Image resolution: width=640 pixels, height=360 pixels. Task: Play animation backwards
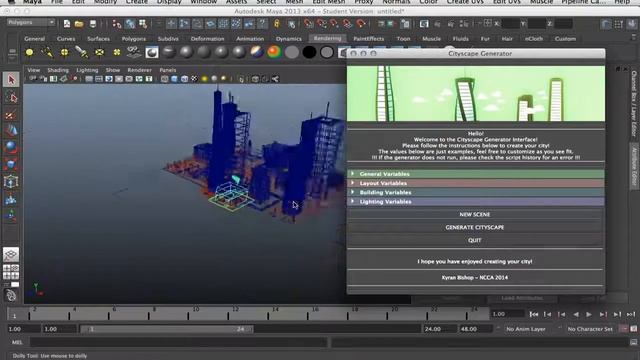576,314
